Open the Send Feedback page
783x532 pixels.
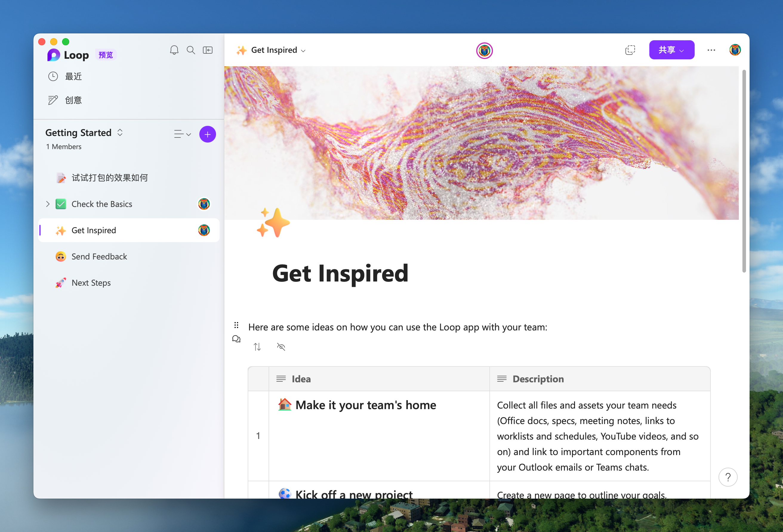point(99,256)
